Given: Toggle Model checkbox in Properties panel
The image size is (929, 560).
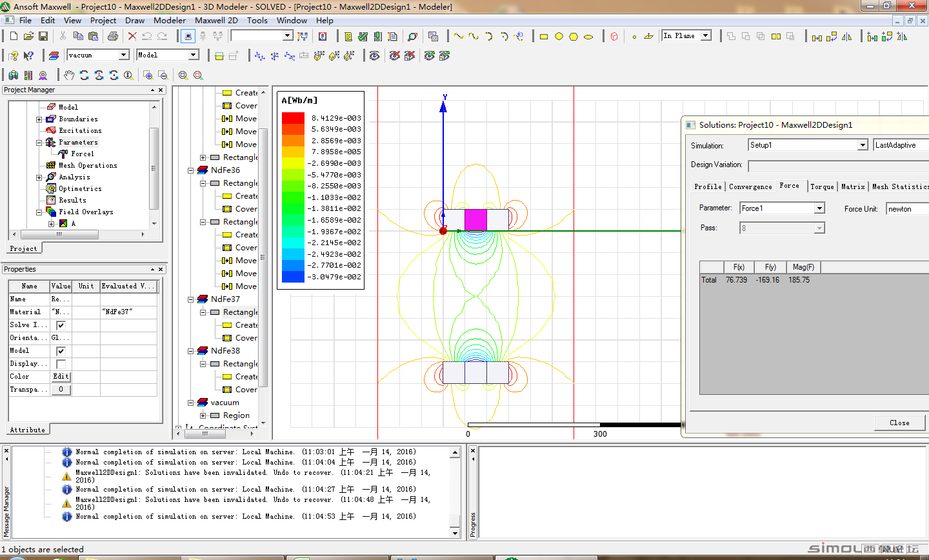Looking at the screenshot, I should (x=61, y=351).
